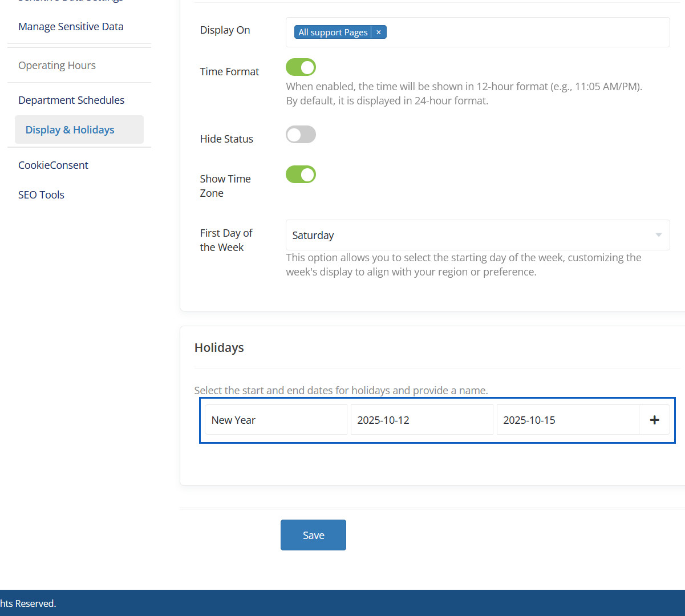Click the New Year holiday name field
The image size is (685, 616).
(275, 420)
